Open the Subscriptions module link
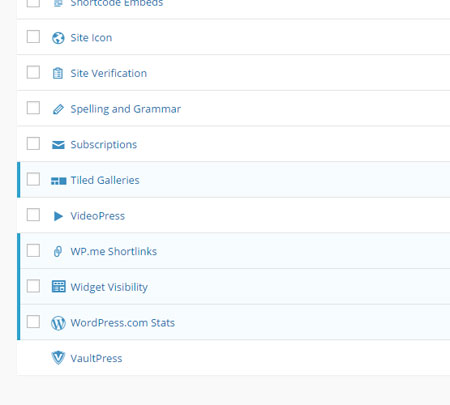 104,145
